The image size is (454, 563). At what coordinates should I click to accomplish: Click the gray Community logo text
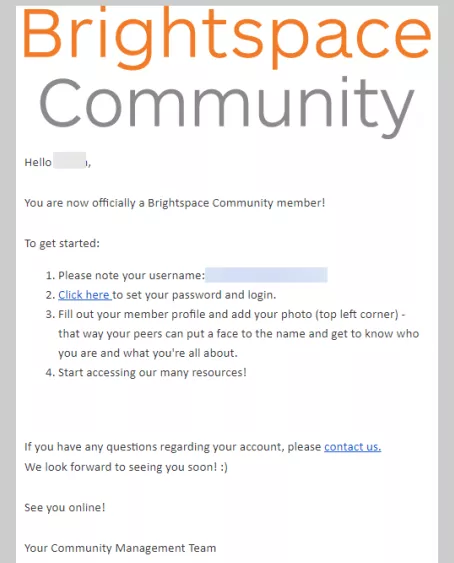coord(227,106)
